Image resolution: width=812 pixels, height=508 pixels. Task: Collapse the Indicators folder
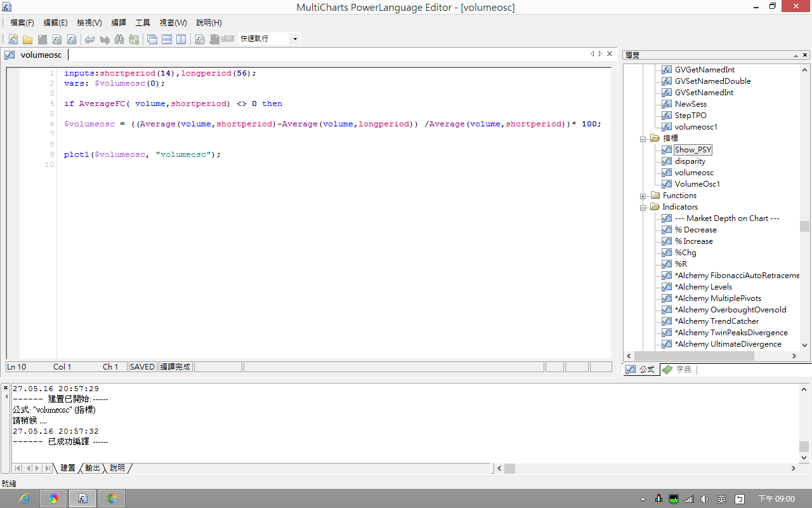pos(643,207)
